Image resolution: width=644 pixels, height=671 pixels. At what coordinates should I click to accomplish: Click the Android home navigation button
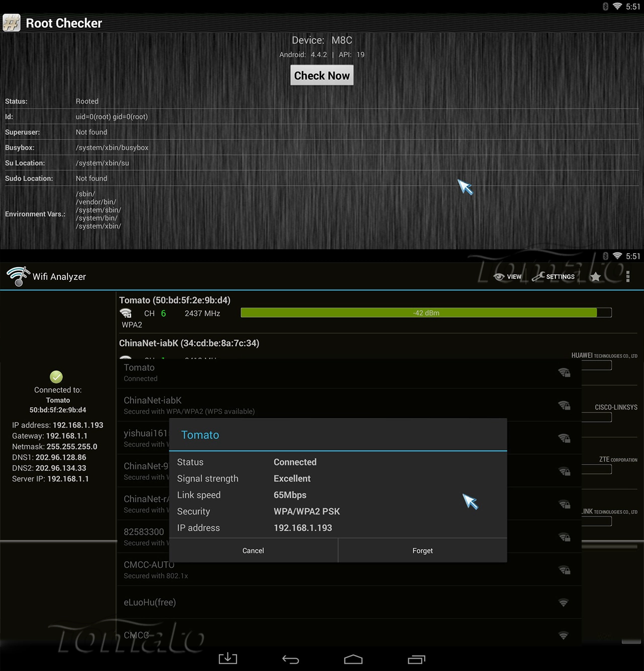point(353,659)
